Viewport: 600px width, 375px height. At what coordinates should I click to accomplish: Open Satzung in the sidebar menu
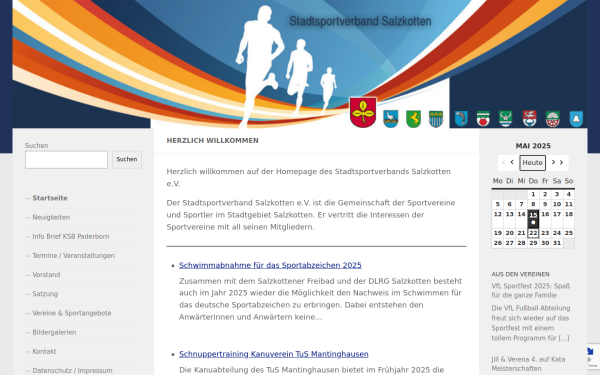45,293
